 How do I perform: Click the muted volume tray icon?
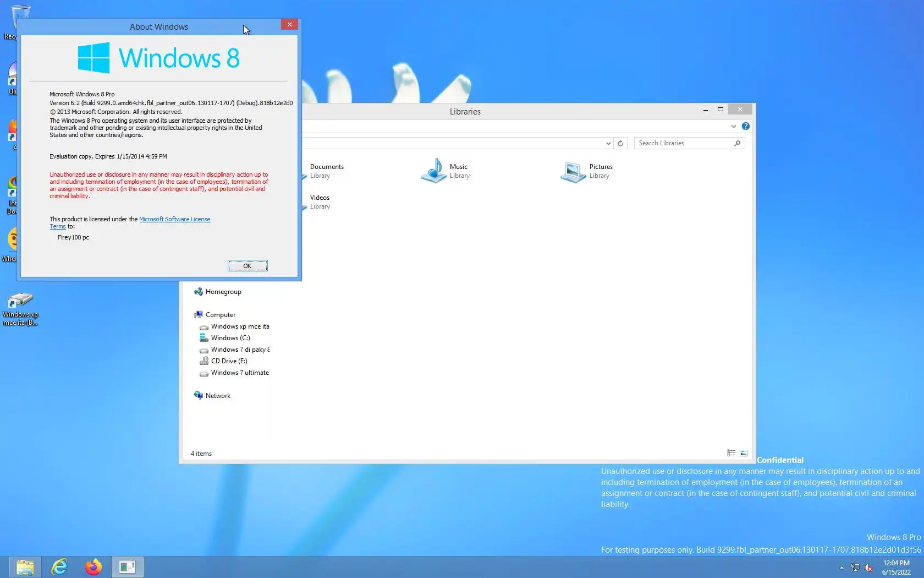869,568
